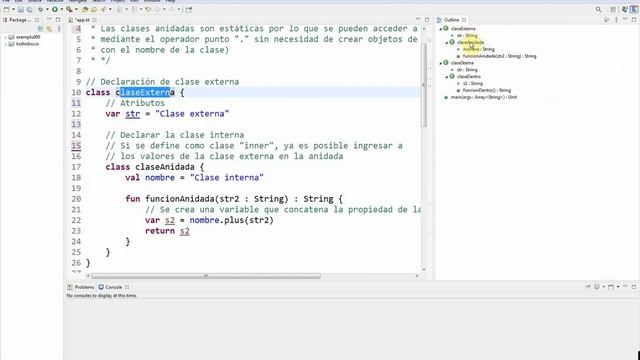Viewport: 640px width, 360px height.
Task: Expand the kotlininicio project
Action: (5, 44)
